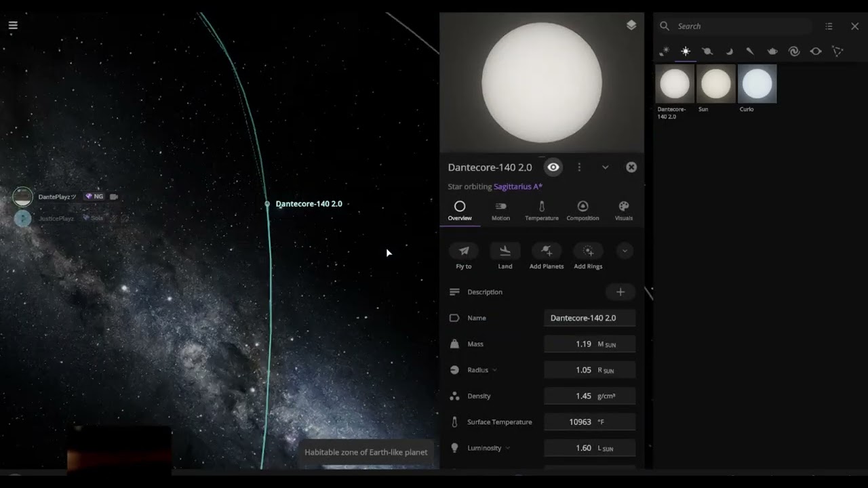Viewport: 868px width, 488px height.
Task: Pick the Sun thumbnail
Action: [716, 84]
